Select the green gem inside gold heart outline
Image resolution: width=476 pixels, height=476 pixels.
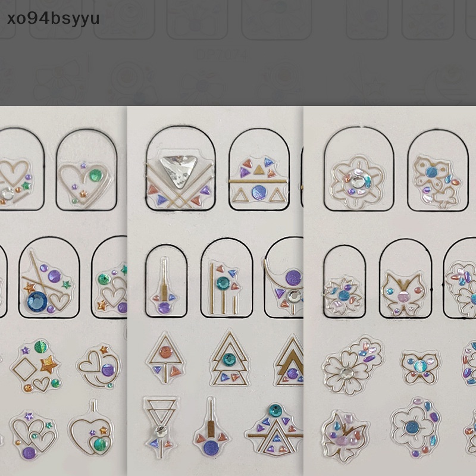tap(95, 176)
